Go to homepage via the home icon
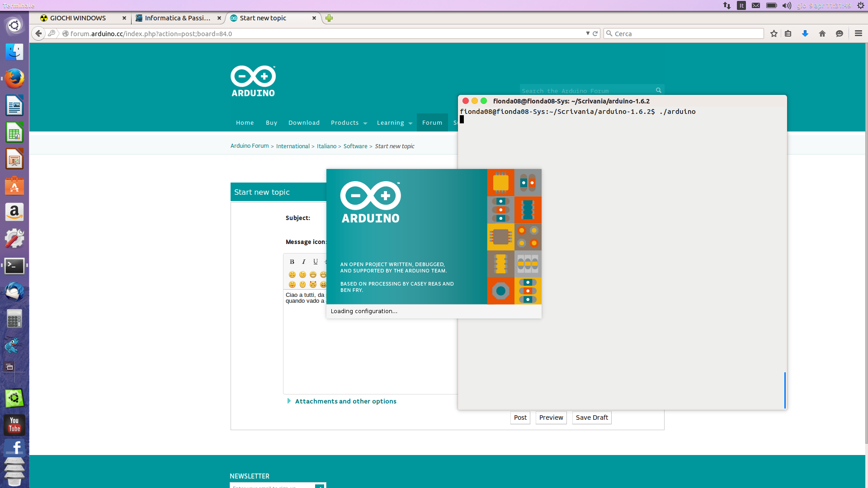The image size is (868, 488). 822,33
